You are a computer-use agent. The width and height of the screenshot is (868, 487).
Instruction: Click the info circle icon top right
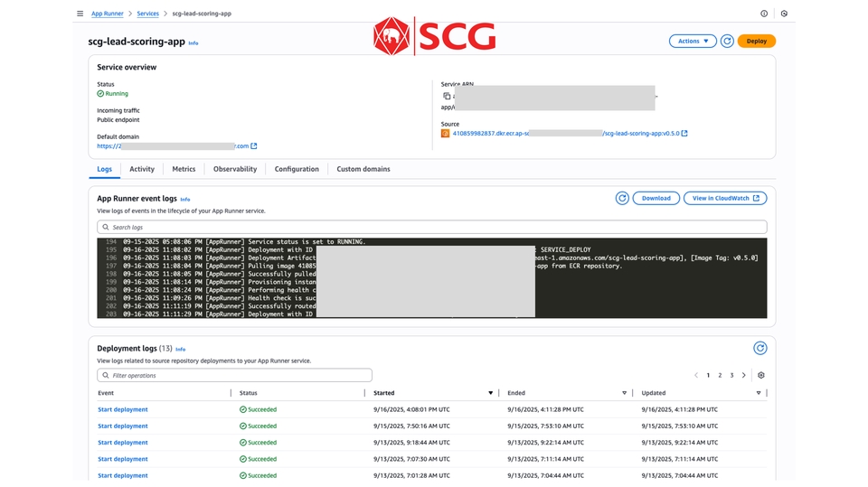pyautogui.click(x=764, y=14)
